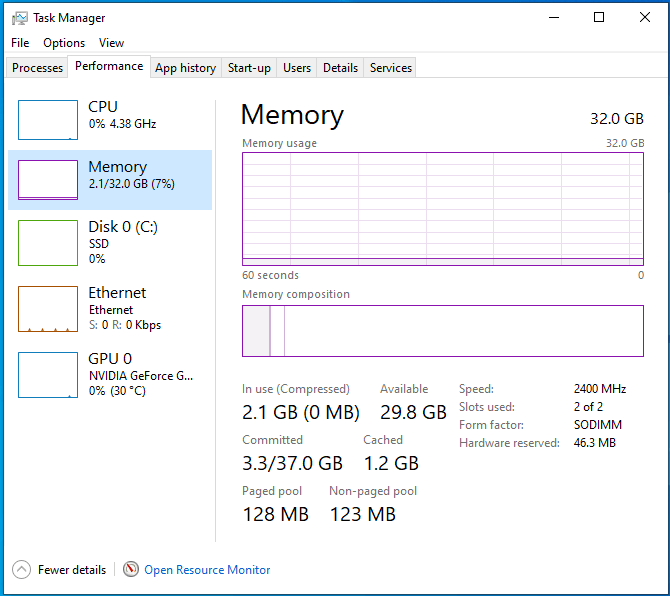Switch to the App history tab
Image resolution: width=670 pixels, height=596 pixels.
(185, 68)
